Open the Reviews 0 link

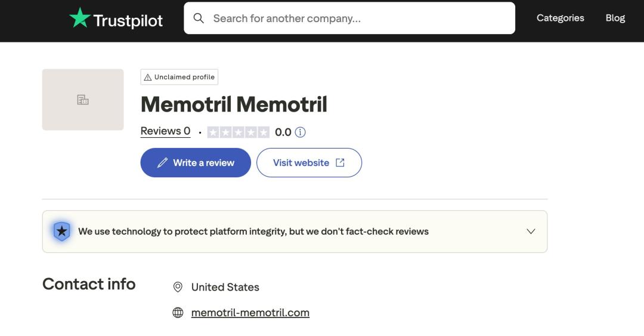click(x=165, y=131)
